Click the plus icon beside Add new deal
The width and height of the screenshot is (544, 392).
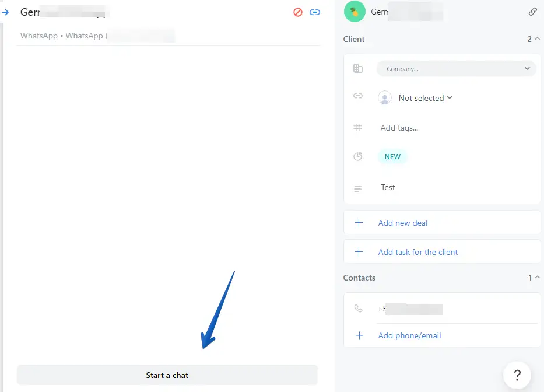point(359,223)
